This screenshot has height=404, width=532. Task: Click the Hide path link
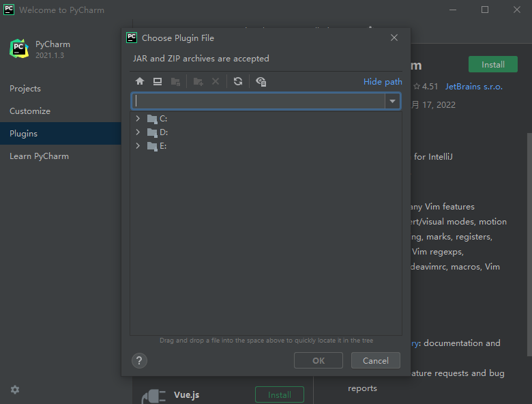(383, 82)
